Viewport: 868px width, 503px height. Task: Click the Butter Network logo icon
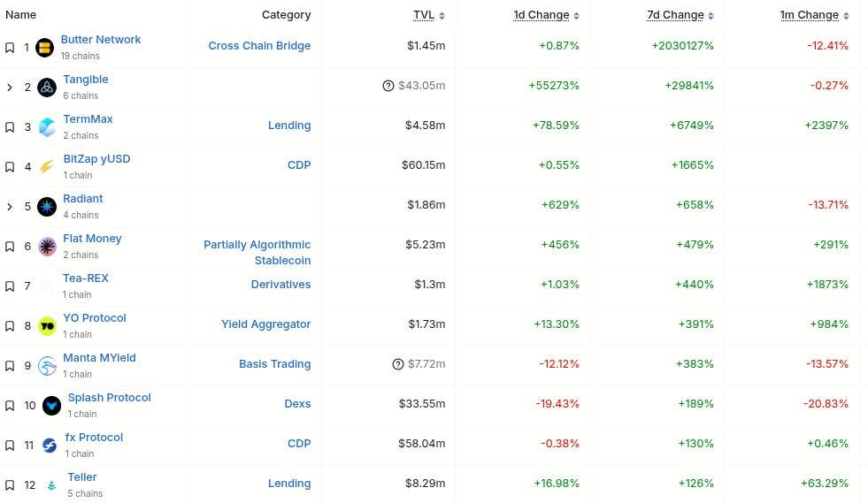44,48
